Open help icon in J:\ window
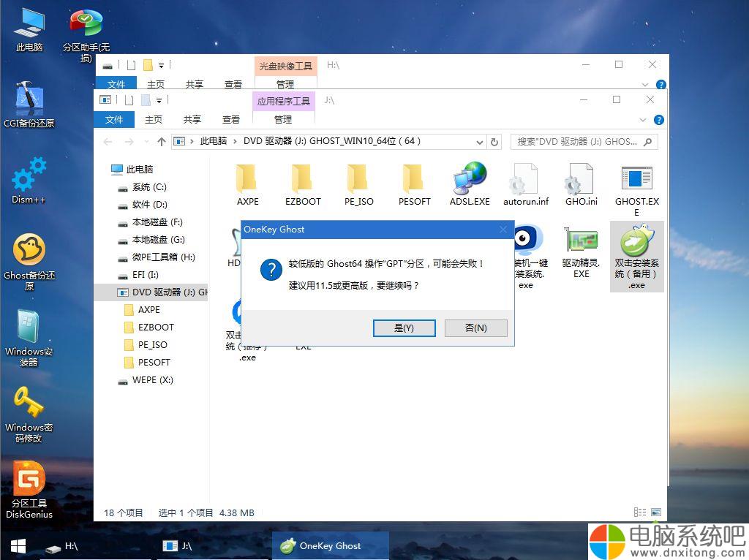This screenshot has width=749, height=560. click(x=659, y=120)
